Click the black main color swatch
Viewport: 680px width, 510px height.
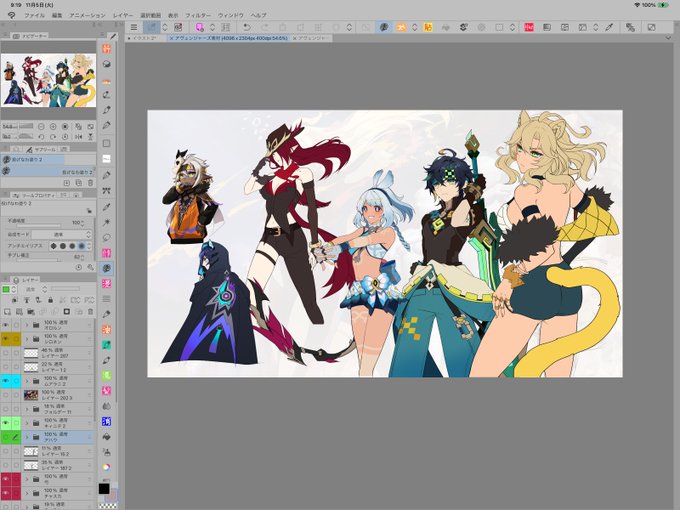click(x=104, y=489)
